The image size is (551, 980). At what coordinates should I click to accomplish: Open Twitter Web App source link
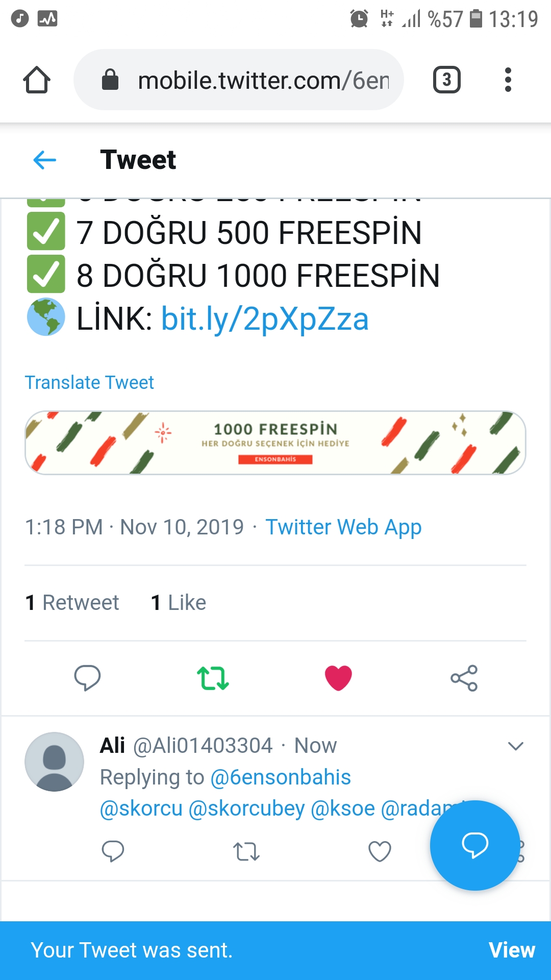coord(343,527)
